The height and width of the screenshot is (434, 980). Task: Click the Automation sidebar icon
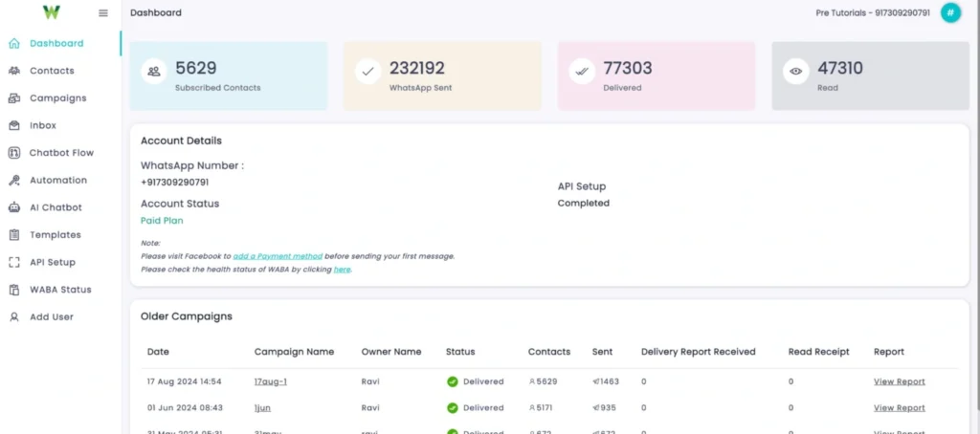coord(14,181)
